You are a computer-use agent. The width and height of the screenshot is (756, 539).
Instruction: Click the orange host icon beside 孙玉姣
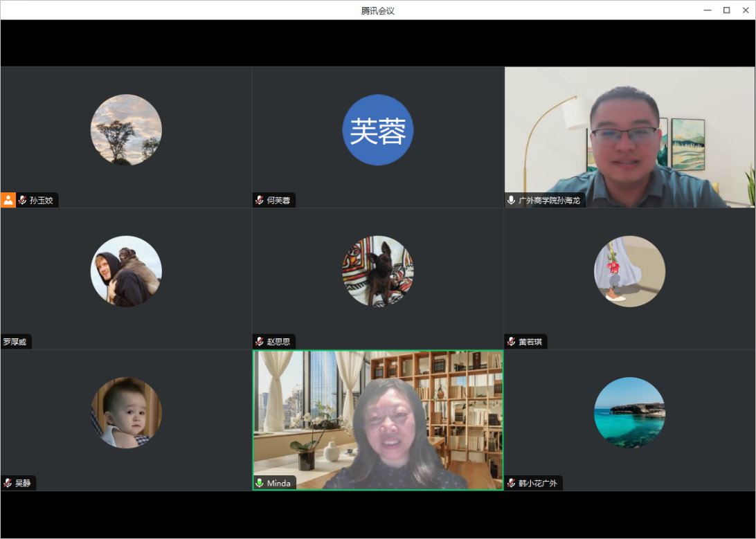(8, 200)
